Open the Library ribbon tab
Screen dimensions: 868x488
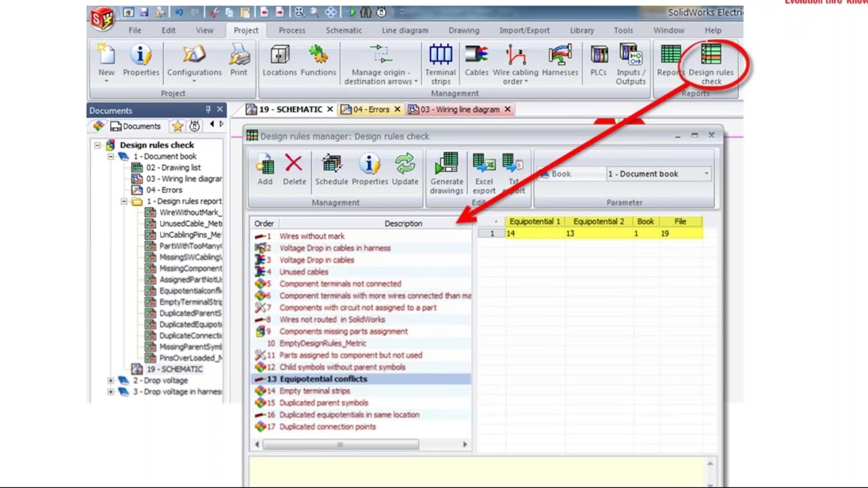point(582,30)
